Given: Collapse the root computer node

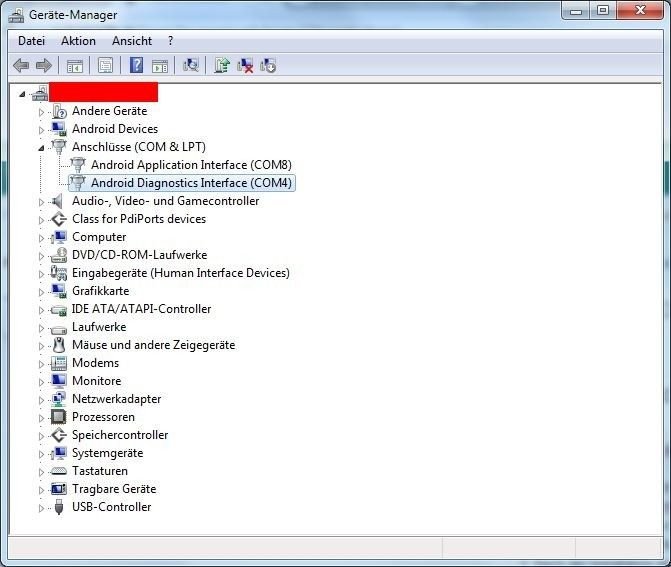Looking at the screenshot, I should 22,94.
